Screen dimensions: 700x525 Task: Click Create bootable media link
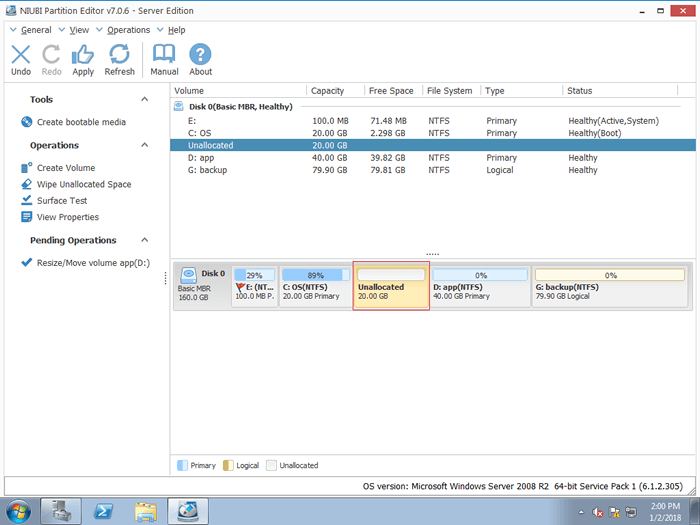[x=81, y=122]
